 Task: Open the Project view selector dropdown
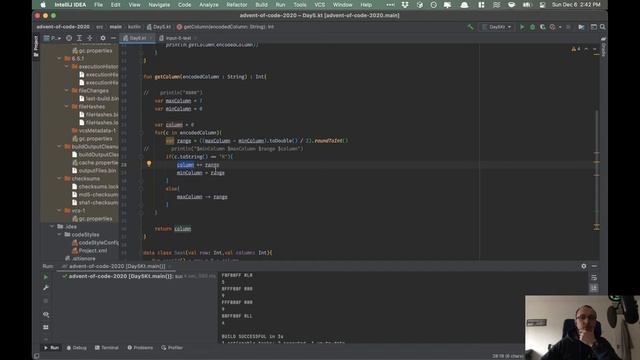tap(52, 38)
